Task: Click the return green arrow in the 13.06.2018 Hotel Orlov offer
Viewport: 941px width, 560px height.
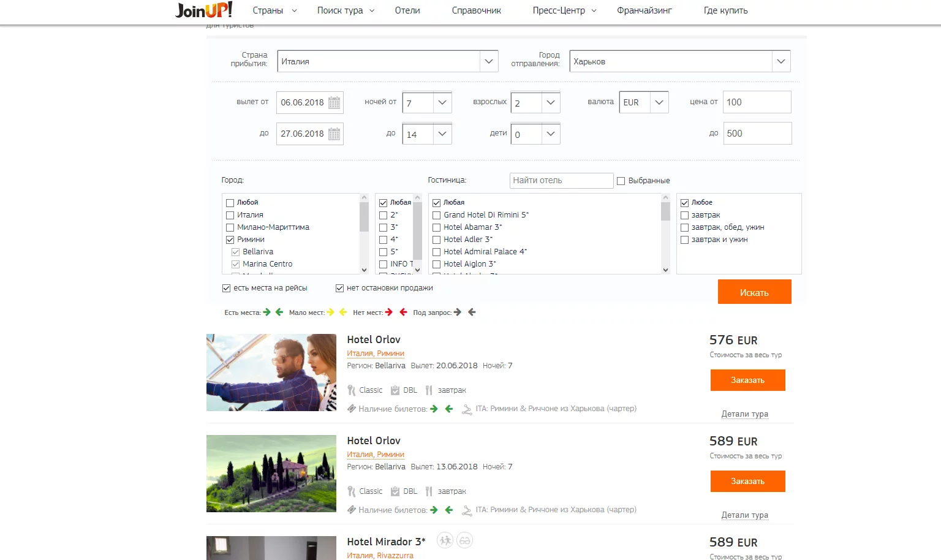Action: 449,510
